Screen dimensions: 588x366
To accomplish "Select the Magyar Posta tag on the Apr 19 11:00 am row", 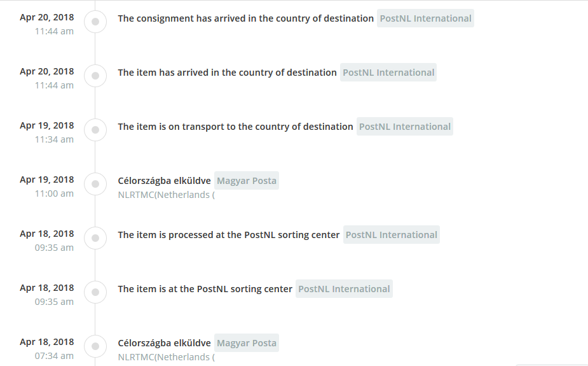I will click(x=247, y=181).
